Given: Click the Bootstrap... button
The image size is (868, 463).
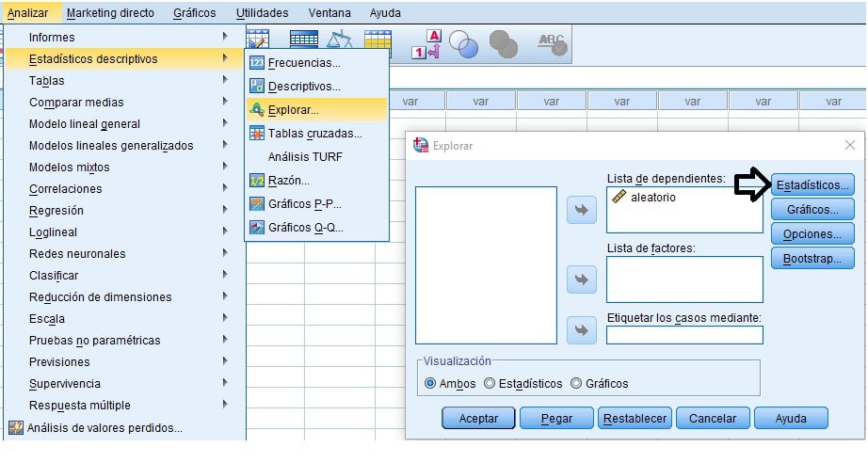Looking at the screenshot, I should (x=812, y=259).
